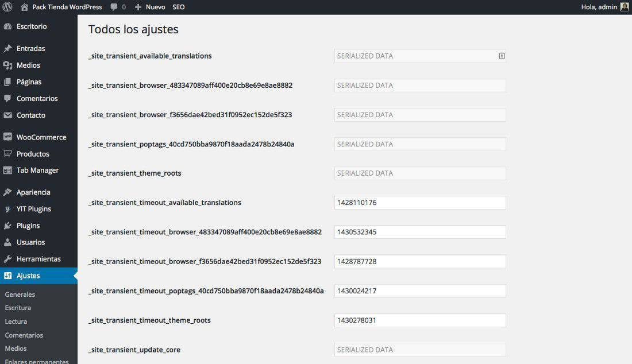Viewport: 632px width, 364px height.
Task: Click the field containing 1428110176
Action: 420,203
